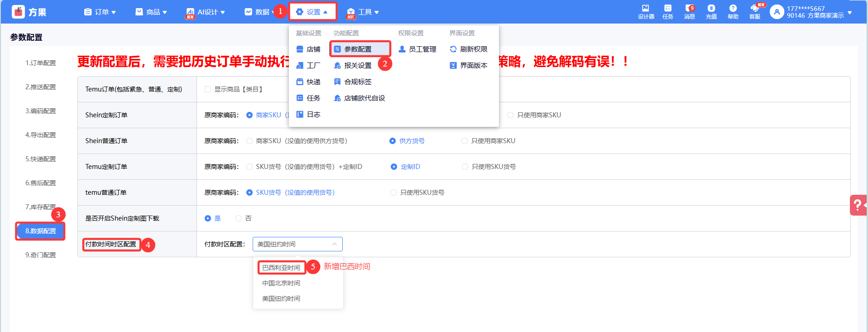Image resolution: width=868 pixels, height=332 pixels.
Task: Switch to 8.数据配置 tab
Action: [40, 231]
